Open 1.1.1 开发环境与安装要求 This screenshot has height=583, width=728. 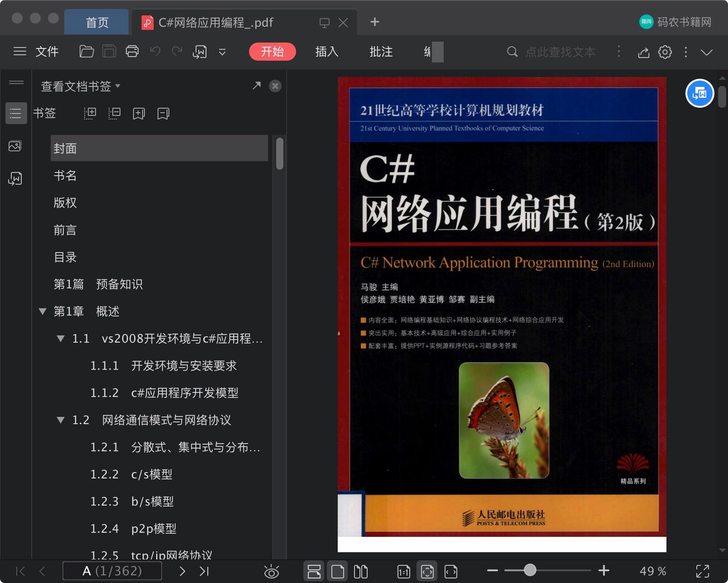tap(163, 366)
